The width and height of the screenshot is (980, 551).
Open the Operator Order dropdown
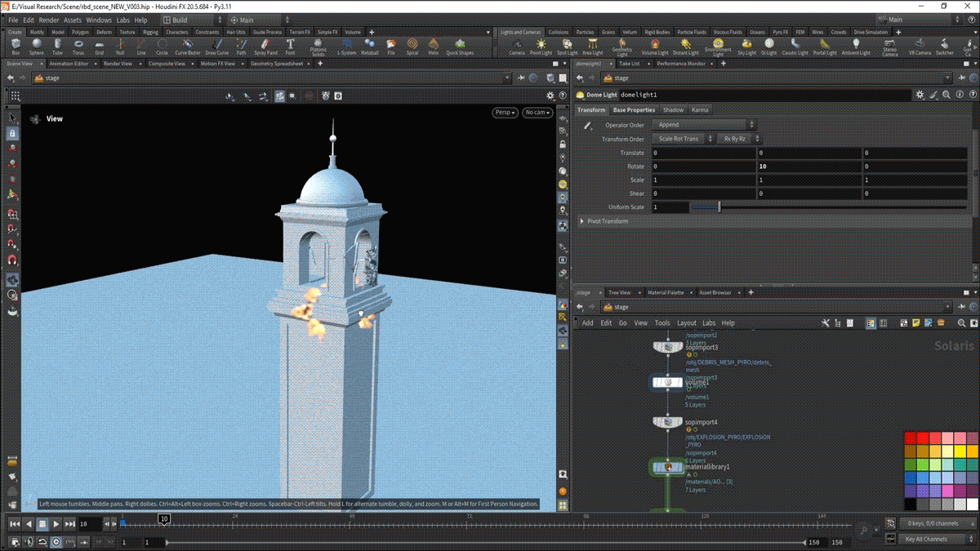[x=706, y=125]
